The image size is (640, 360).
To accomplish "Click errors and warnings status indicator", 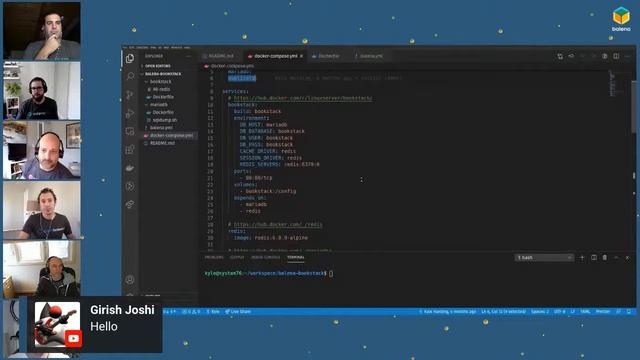I will point(191,311).
